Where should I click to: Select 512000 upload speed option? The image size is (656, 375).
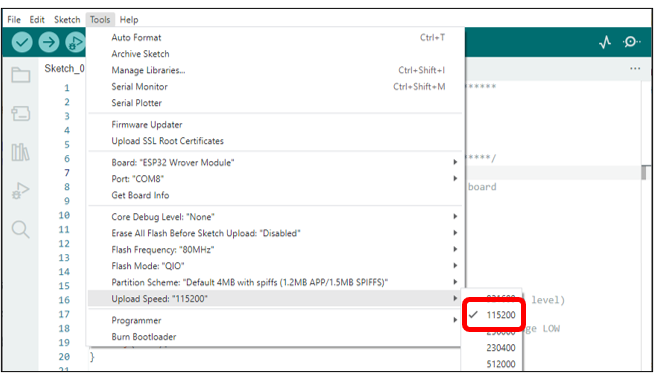point(492,364)
